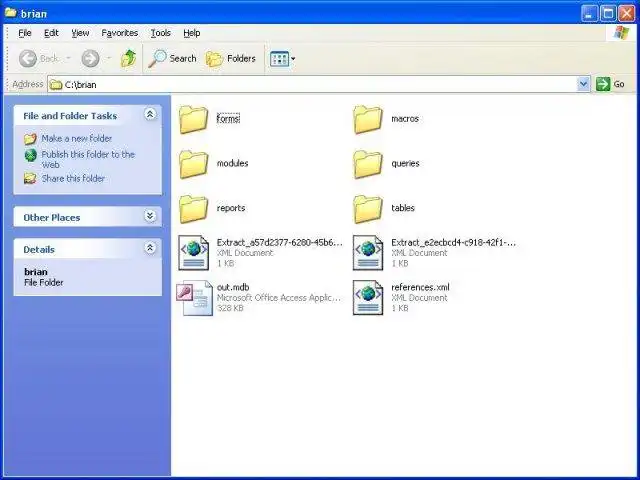The width and height of the screenshot is (640, 480).
Task: Click the tables folder name
Action: pyautogui.click(x=403, y=208)
